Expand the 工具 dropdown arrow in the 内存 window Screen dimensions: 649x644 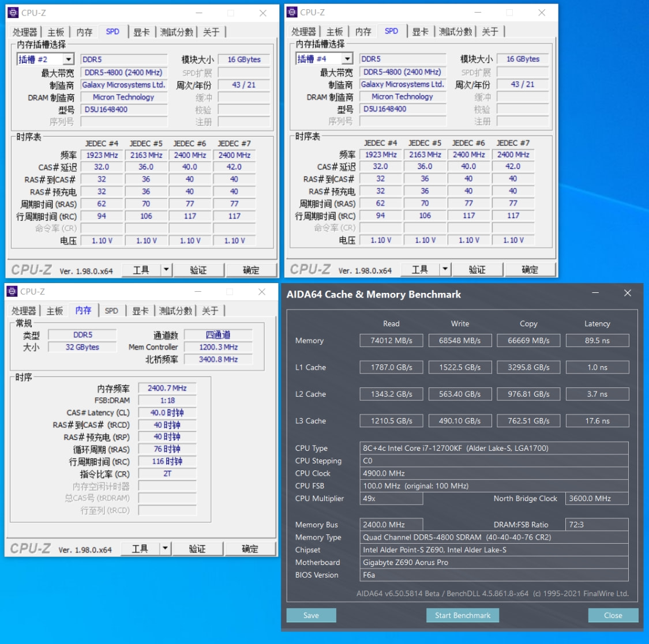[165, 548]
